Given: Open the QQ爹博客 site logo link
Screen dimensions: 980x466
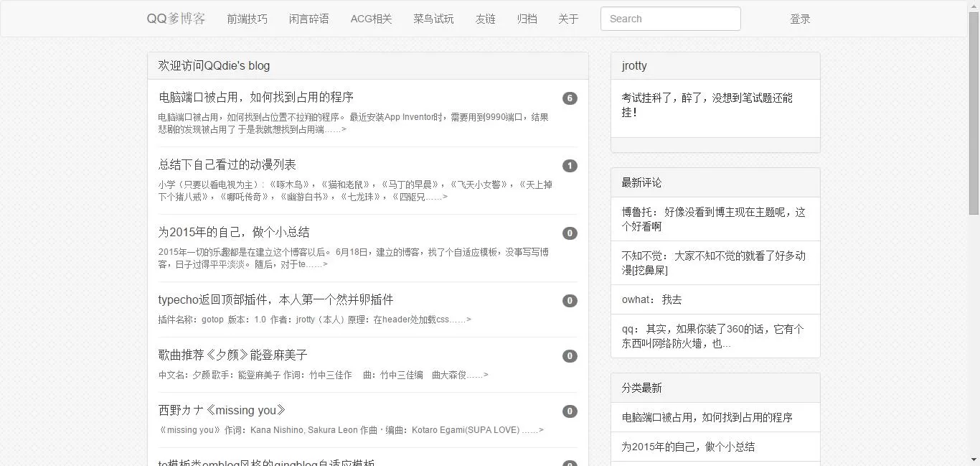Looking at the screenshot, I should click(x=176, y=19).
